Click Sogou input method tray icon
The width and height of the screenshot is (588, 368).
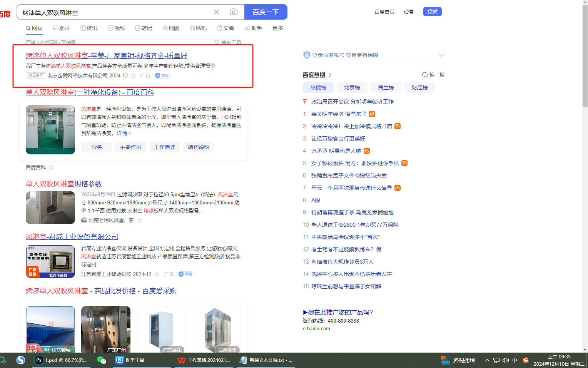tap(526, 360)
